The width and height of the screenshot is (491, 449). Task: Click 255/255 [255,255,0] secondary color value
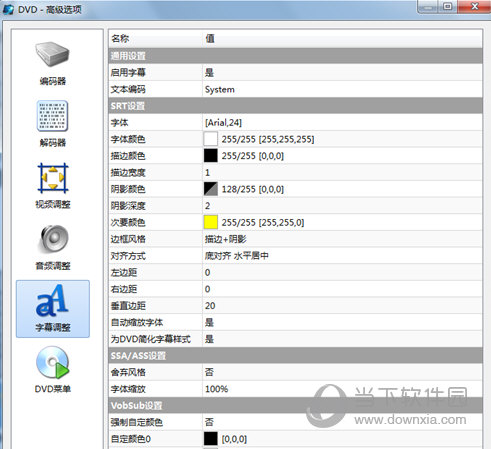click(x=263, y=222)
